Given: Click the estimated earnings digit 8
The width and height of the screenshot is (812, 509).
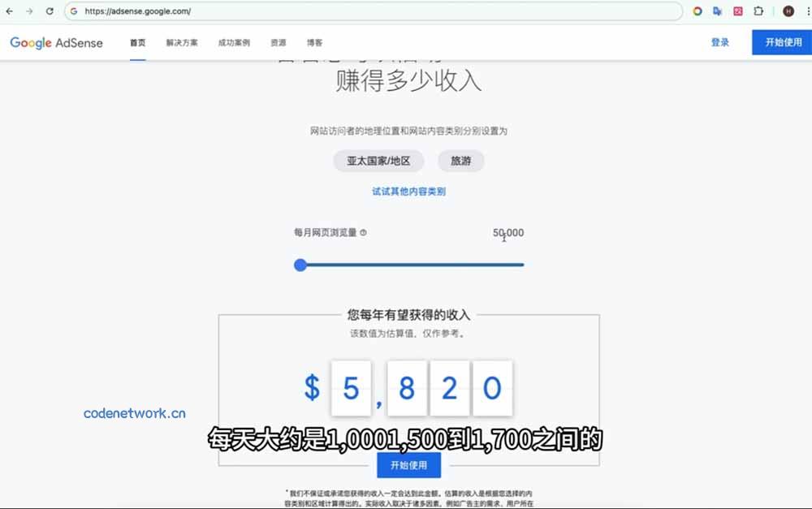Looking at the screenshot, I should click(x=407, y=388).
